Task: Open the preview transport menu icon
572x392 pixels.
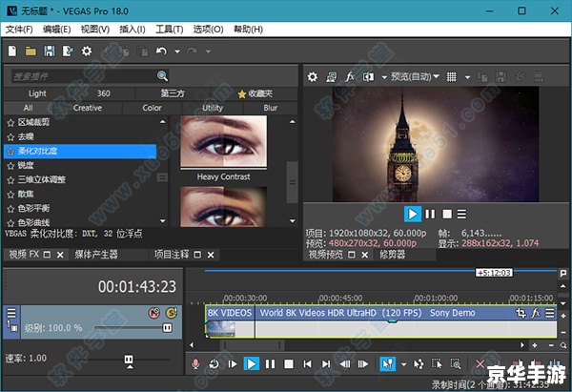Action: [x=461, y=214]
